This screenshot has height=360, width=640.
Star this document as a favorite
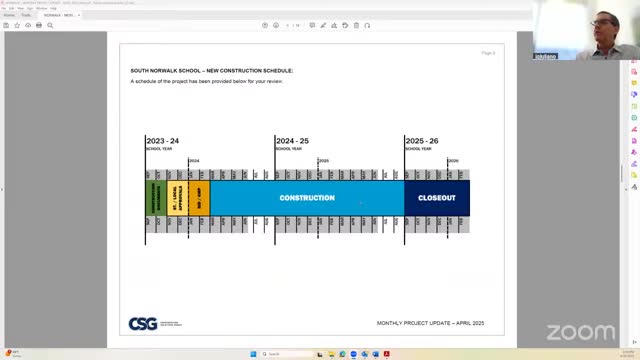click(17, 25)
